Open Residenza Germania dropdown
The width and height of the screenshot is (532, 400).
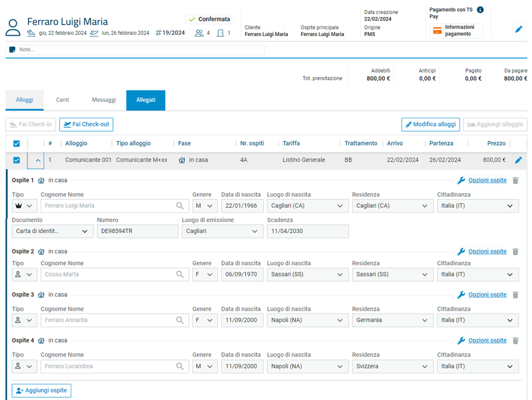[x=392, y=320]
